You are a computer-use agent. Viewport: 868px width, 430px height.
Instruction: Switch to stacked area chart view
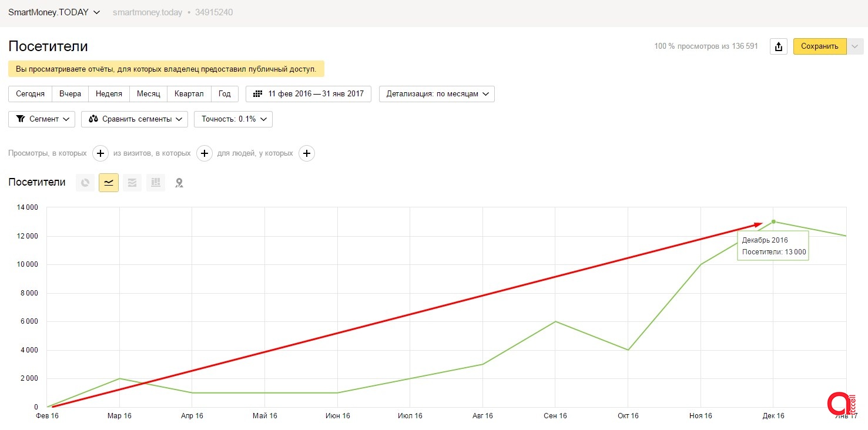click(132, 183)
